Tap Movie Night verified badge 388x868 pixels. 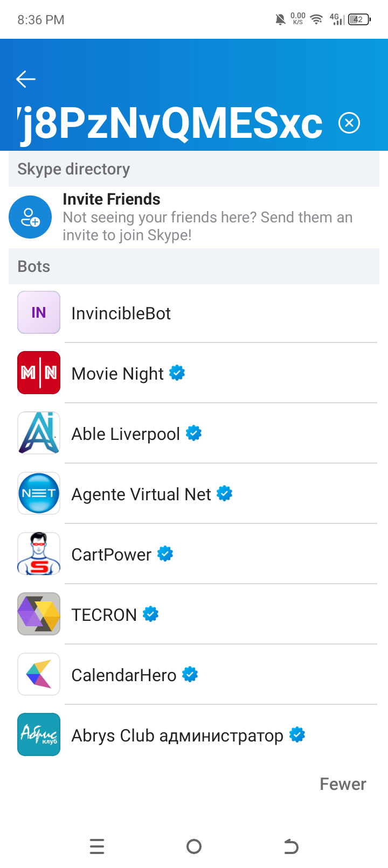tap(177, 373)
